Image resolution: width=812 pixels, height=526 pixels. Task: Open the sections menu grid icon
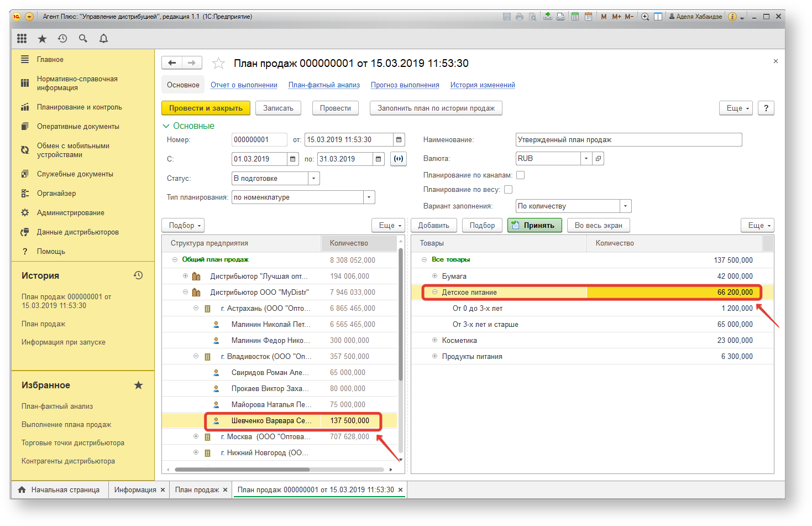click(x=22, y=38)
